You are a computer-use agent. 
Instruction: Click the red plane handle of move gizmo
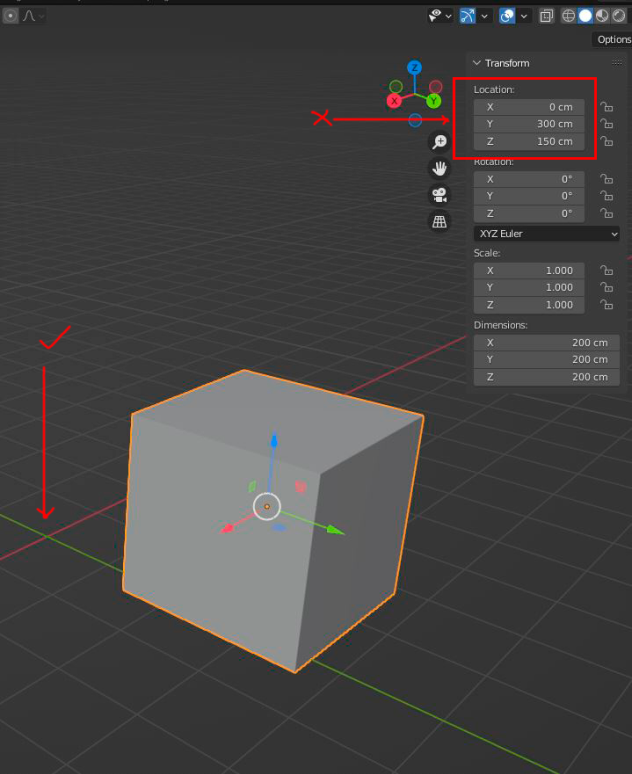pyautogui.click(x=300, y=487)
